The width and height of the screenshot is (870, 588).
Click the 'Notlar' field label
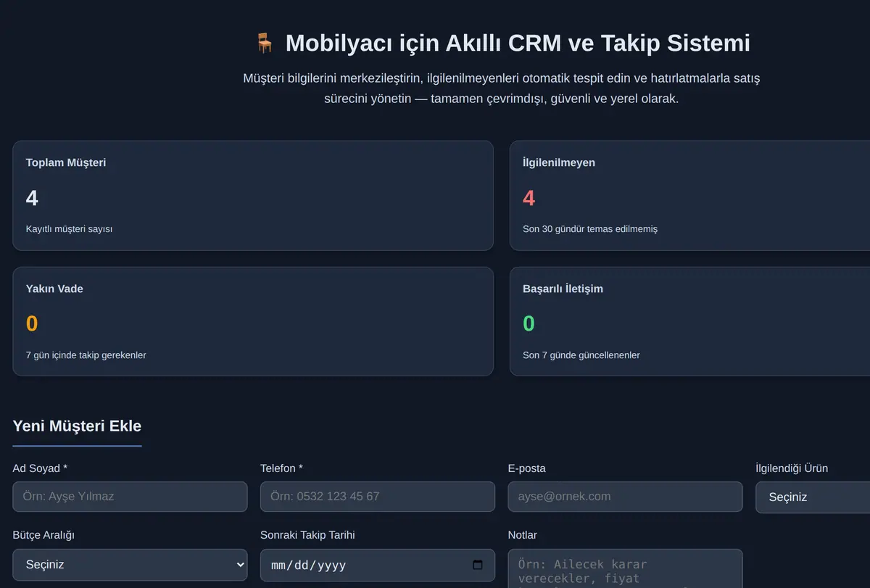[523, 535]
